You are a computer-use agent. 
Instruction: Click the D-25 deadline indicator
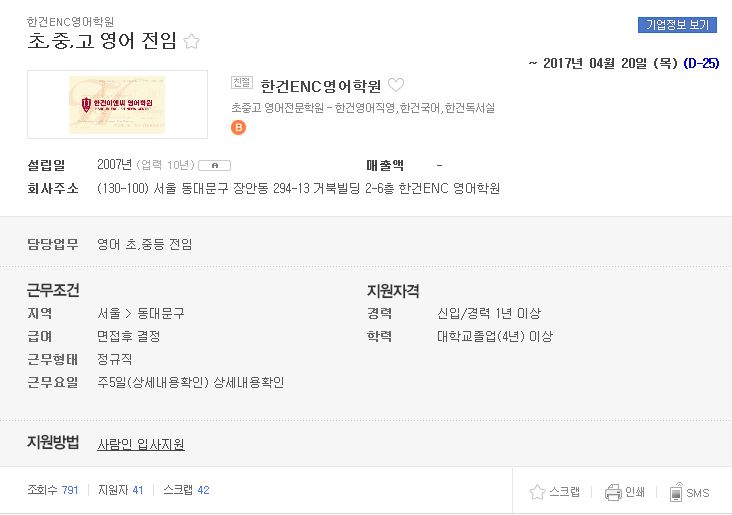tap(701, 63)
